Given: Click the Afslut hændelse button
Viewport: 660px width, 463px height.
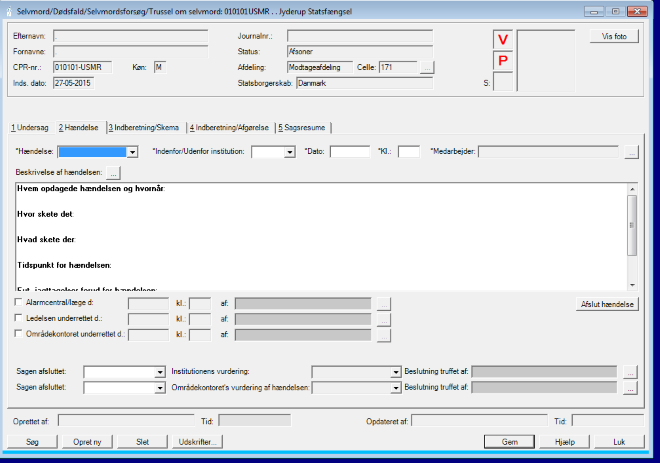Looking at the screenshot, I should click(608, 303).
